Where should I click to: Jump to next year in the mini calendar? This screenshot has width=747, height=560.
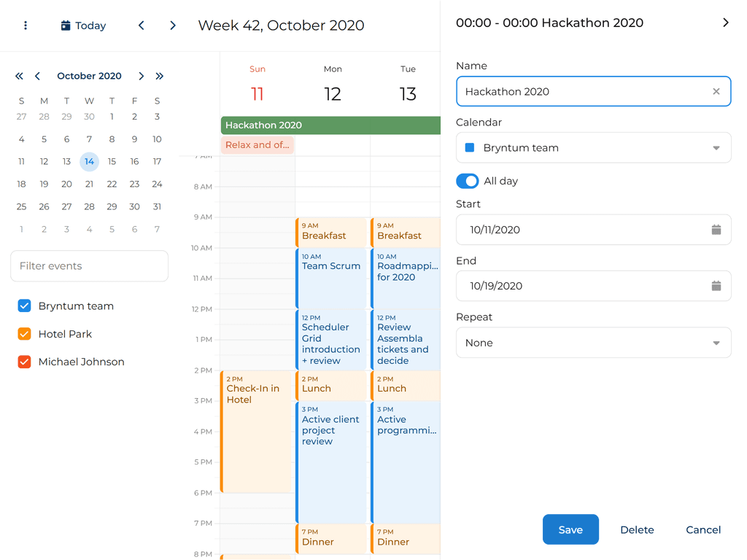click(159, 76)
